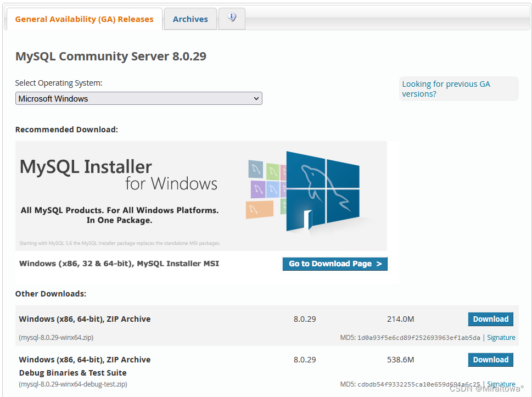The image size is (532, 397).
Task: Click the MySQL Installer for Windows banner image
Action: point(201,196)
